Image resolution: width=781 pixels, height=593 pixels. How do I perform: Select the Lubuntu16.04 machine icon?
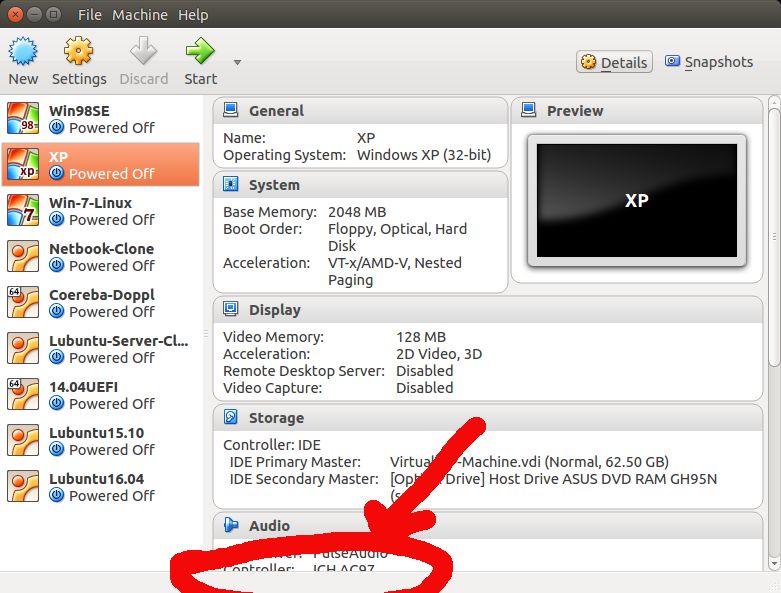tap(23, 486)
